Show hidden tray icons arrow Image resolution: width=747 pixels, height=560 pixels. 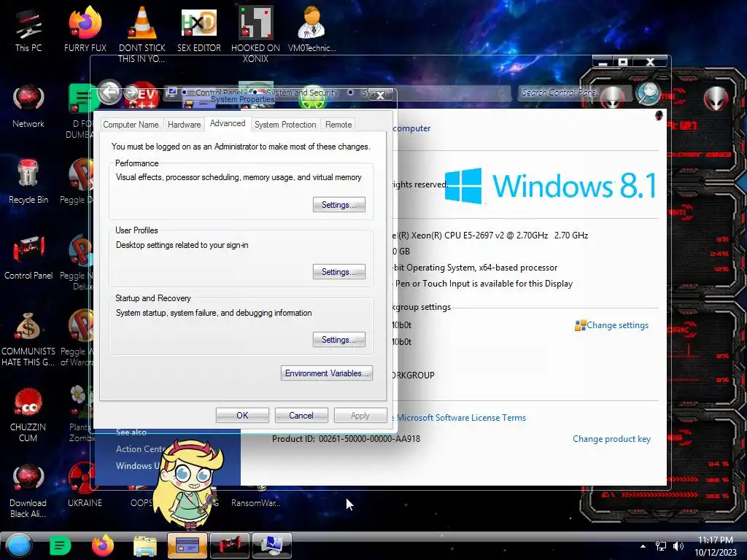(x=643, y=546)
